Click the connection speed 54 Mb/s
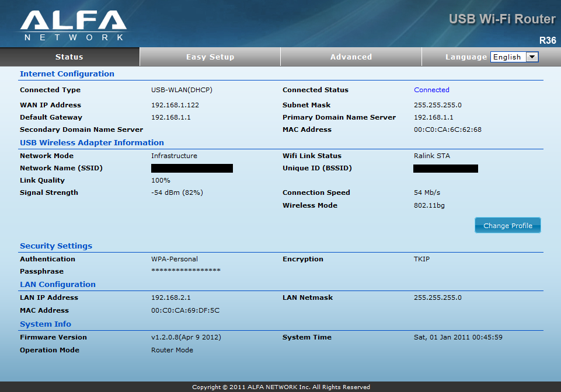561x392 pixels. point(427,192)
